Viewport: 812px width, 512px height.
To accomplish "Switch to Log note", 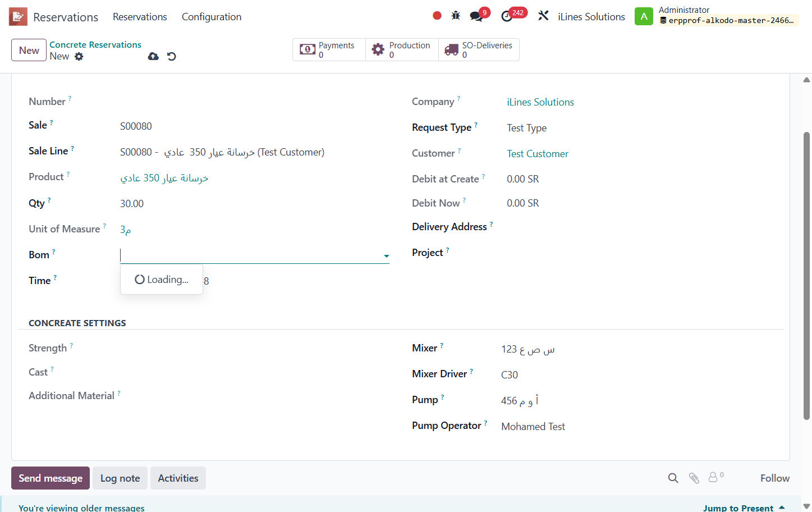I will pyautogui.click(x=120, y=478).
